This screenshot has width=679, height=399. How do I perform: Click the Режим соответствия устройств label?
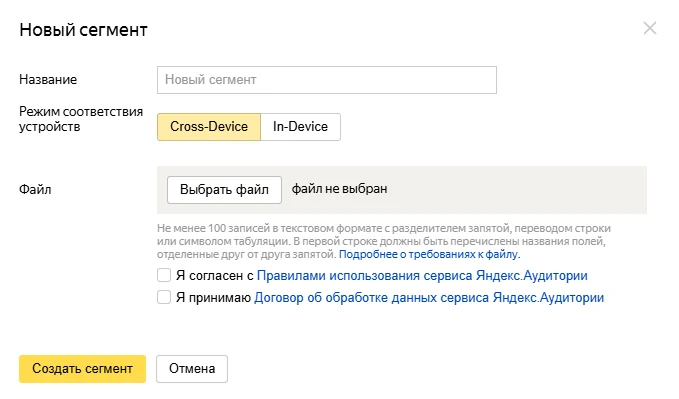[81, 119]
